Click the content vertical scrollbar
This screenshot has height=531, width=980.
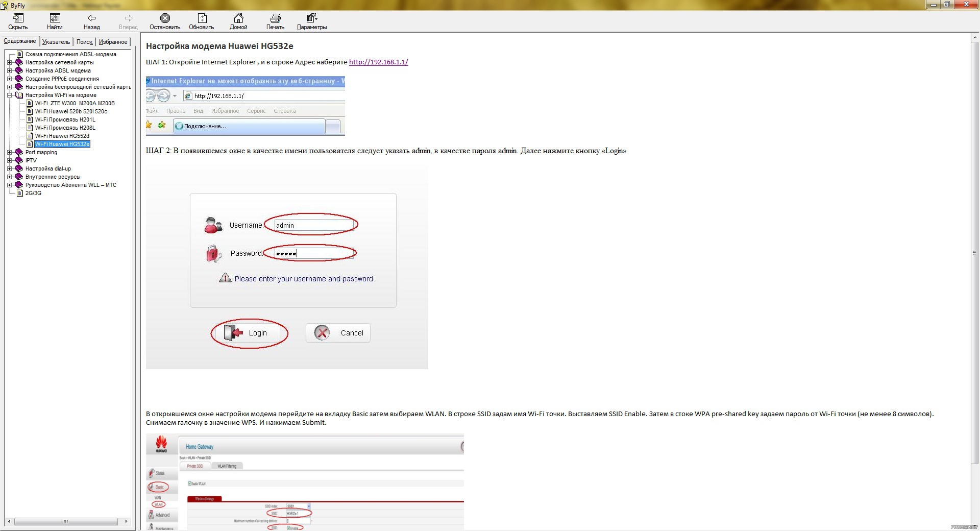[x=974, y=253]
